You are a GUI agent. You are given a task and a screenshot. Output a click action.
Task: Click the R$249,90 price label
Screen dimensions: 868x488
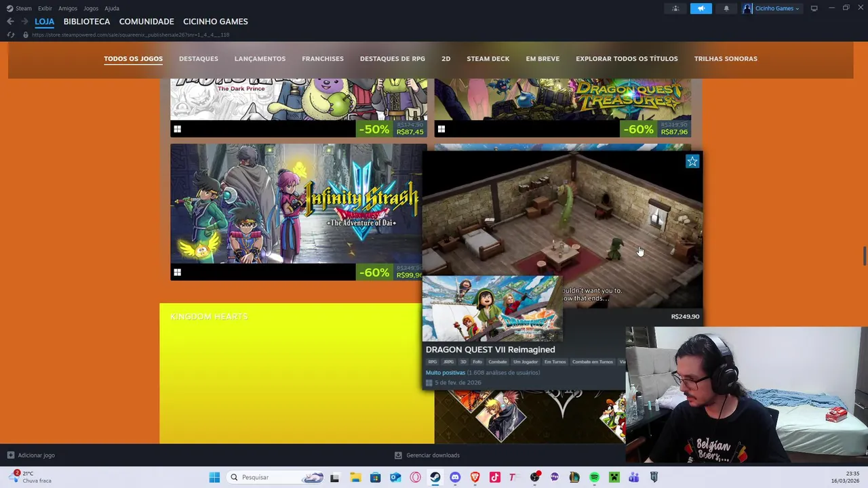click(x=685, y=317)
